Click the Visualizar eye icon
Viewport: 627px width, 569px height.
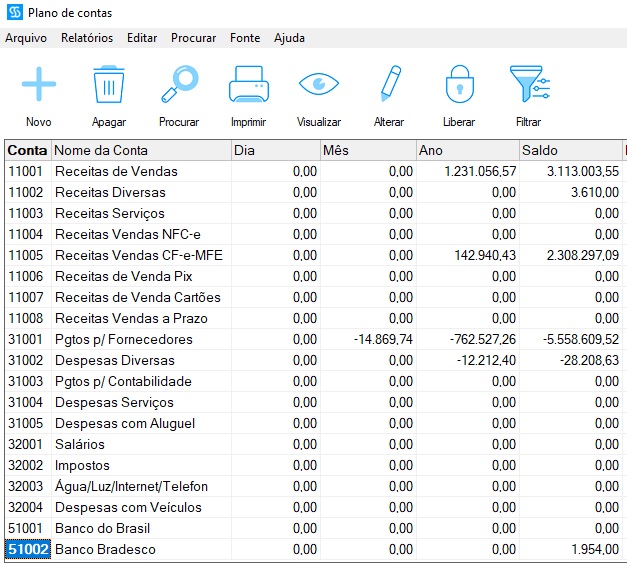pos(318,85)
